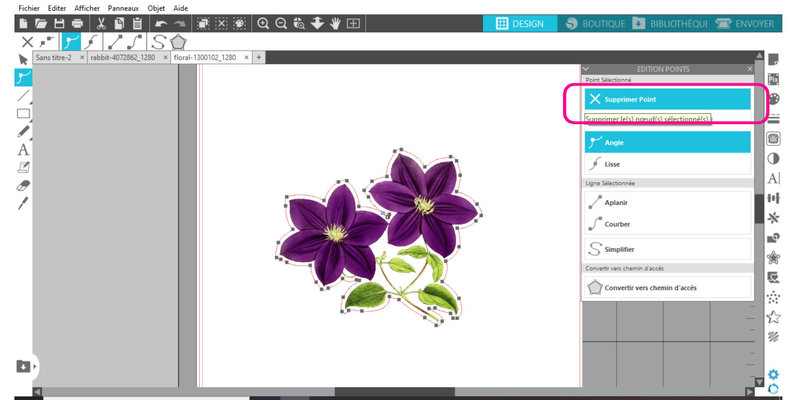Set point type to Angle
Screen dimensions: 800x400
pyautogui.click(x=667, y=142)
